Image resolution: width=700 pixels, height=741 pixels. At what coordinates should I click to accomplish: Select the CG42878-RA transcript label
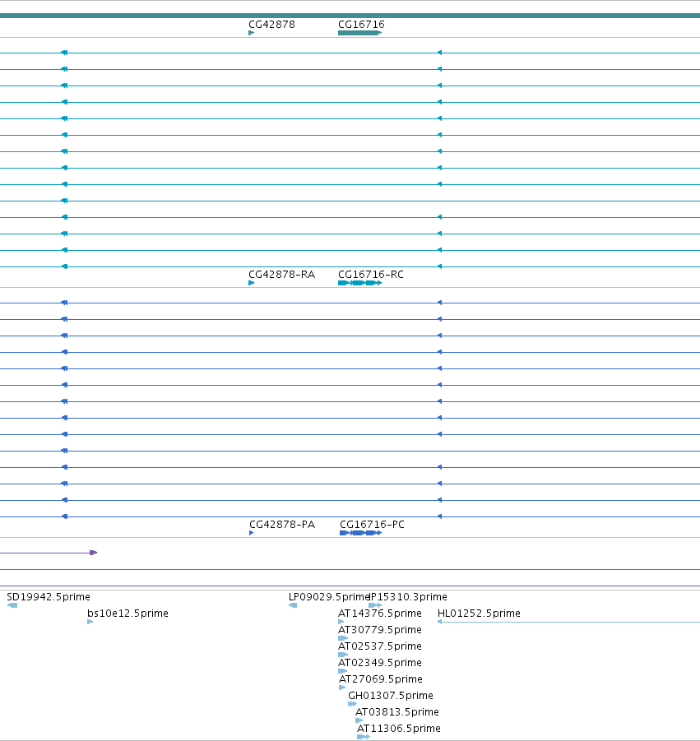(281, 275)
